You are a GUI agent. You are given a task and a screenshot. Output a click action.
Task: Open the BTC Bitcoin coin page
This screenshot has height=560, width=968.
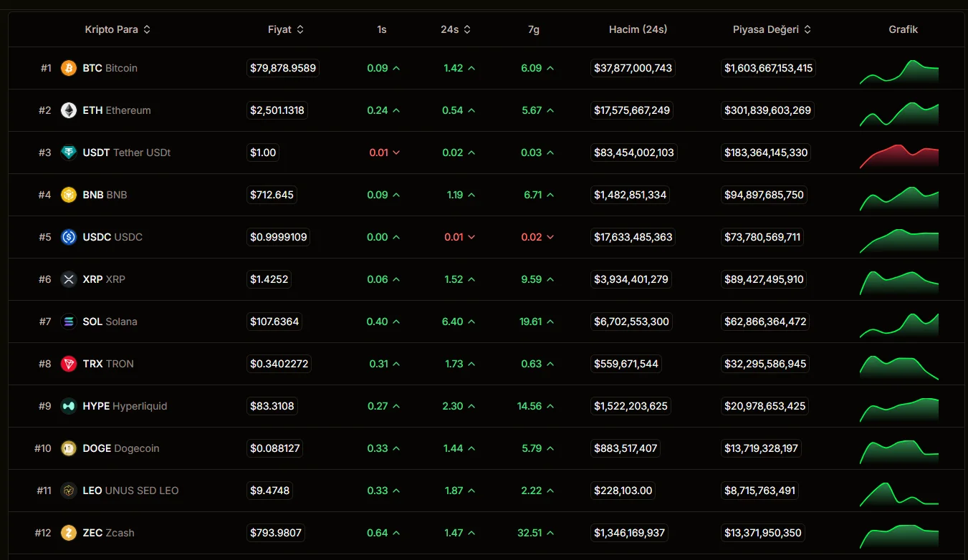point(110,68)
